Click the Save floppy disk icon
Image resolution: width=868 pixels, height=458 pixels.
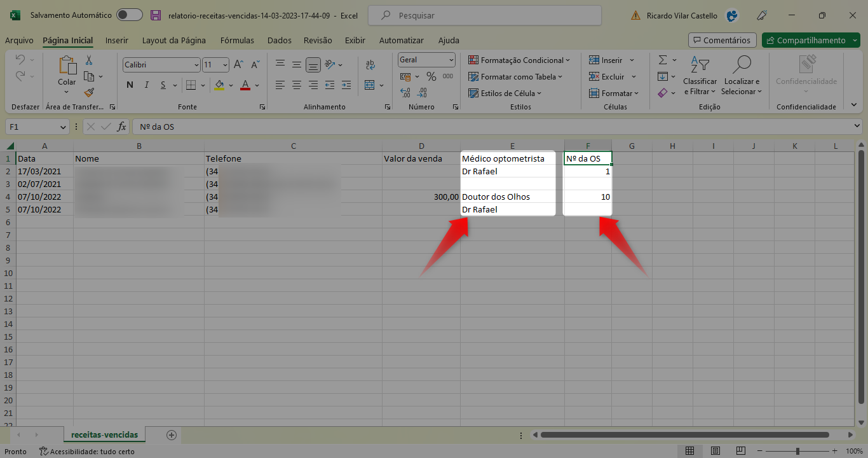[156, 15]
